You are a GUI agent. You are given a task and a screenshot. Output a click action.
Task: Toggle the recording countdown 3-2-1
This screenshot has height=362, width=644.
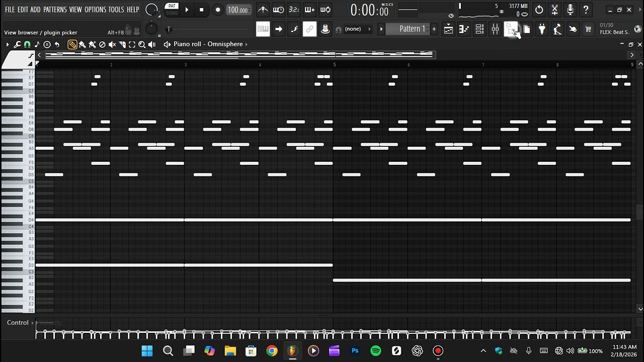294,10
